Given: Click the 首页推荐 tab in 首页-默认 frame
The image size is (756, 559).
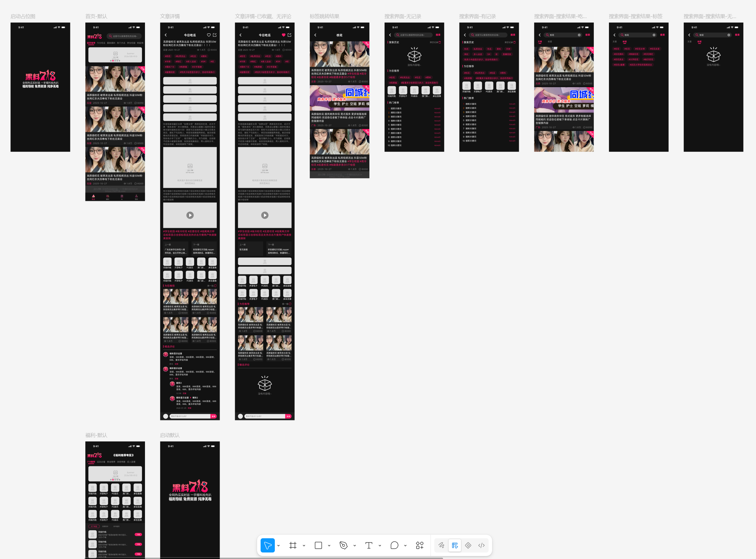Looking at the screenshot, I should pos(91,43).
